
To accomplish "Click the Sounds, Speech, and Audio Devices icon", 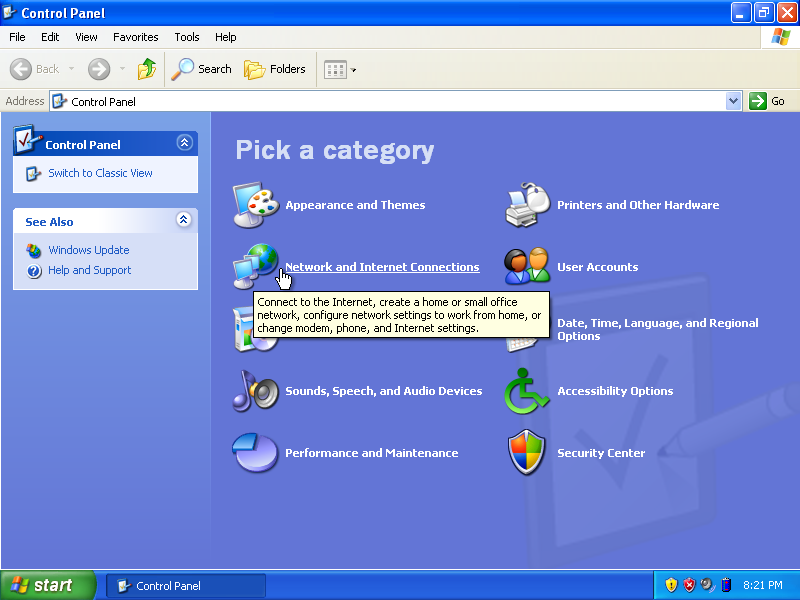I will click(x=256, y=391).
